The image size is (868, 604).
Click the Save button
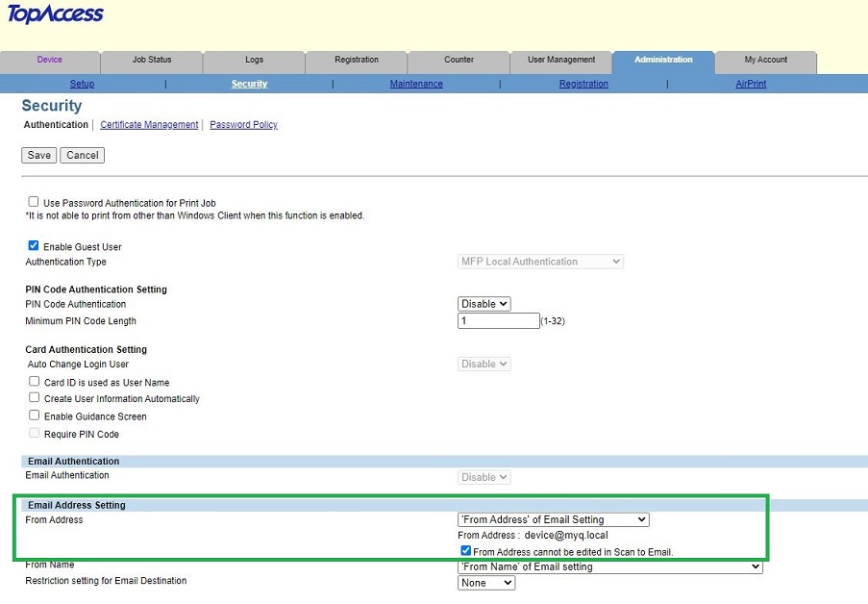click(37, 155)
